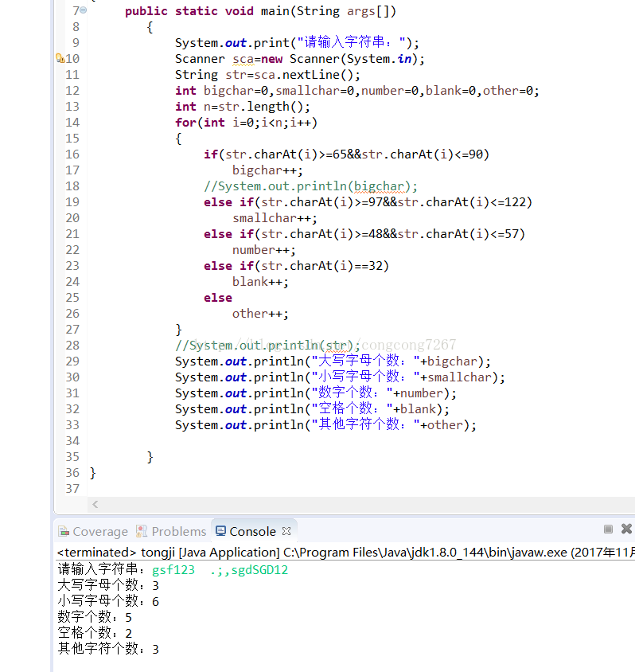Click console output '数字个数: 5'

[95, 617]
